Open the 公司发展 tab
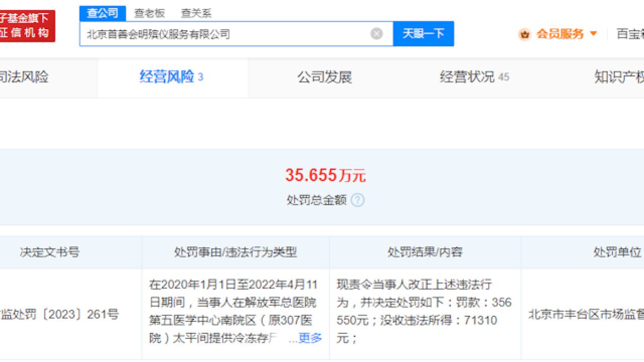The width and height of the screenshot is (644, 362). pyautogui.click(x=325, y=77)
